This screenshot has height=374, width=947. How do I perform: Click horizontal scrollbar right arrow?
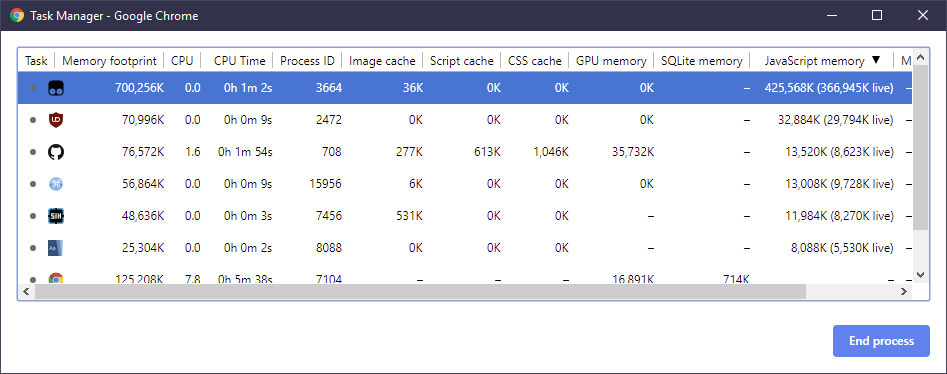point(904,291)
